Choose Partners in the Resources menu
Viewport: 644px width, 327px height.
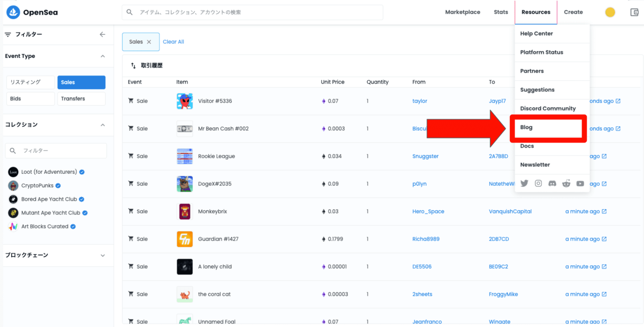[x=552, y=71]
